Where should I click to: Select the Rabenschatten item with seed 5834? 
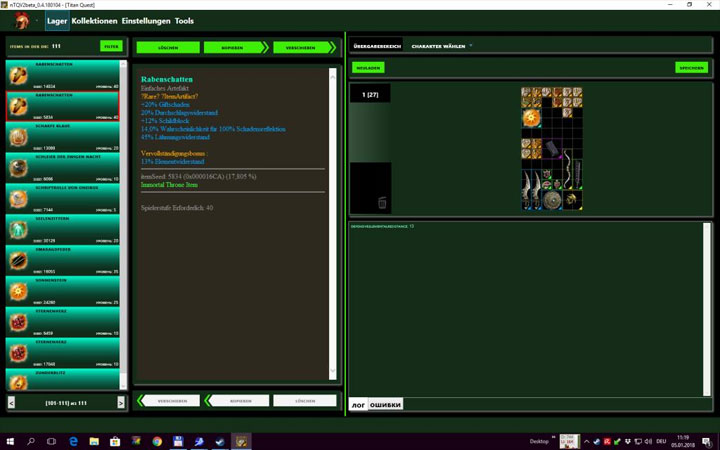tap(62, 106)
